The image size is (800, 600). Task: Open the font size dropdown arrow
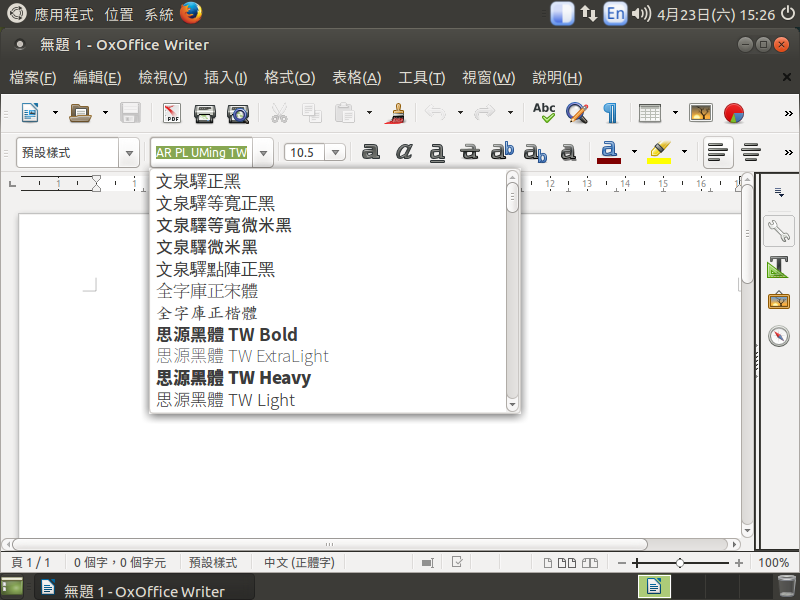pos(335,153)
